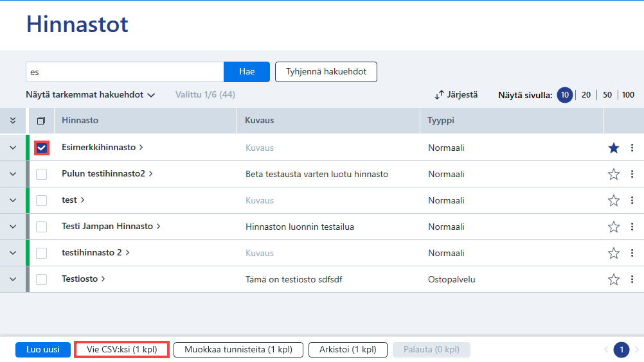Open three-dot menu for Esimerkkihinnasto
The height and width of the screenshot is (362, 644).
click(632, 148)
